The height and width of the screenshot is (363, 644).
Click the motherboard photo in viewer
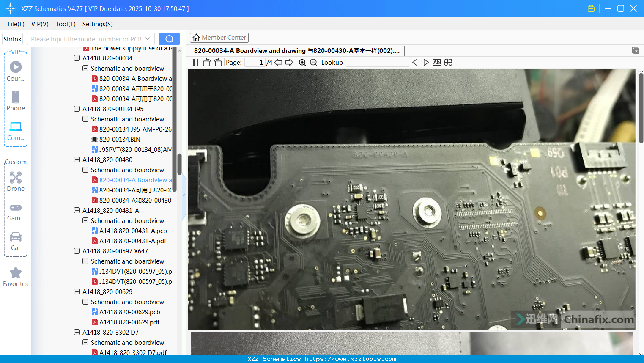[x=411, y=199]
